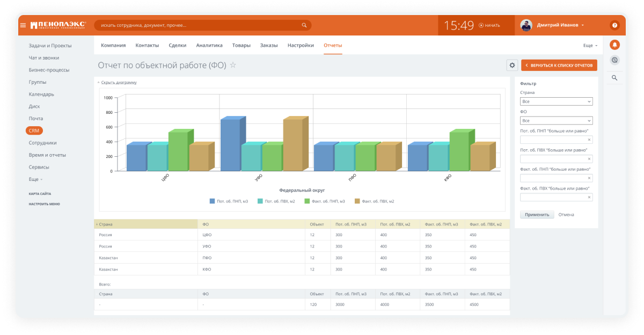Hide the diagram via Скрыть диаграмму
The height and width of the screenshot is (335, 644).
click(117, 83)
